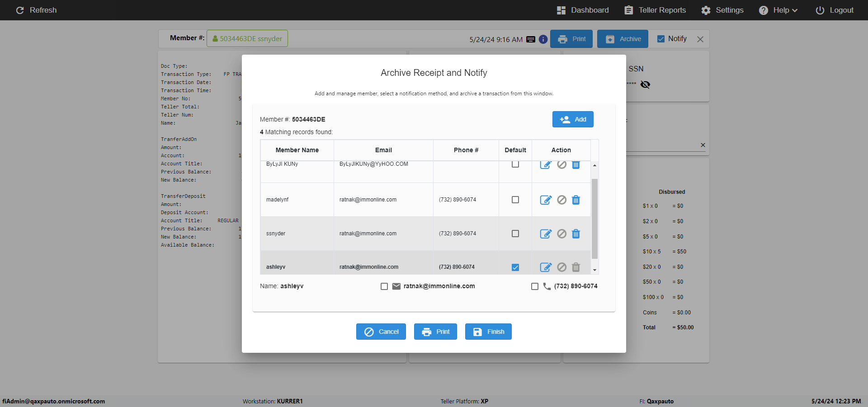Enable phone notification to (732) 890-6074
This screenshot has width=868, height=407.
coord(535,286)
